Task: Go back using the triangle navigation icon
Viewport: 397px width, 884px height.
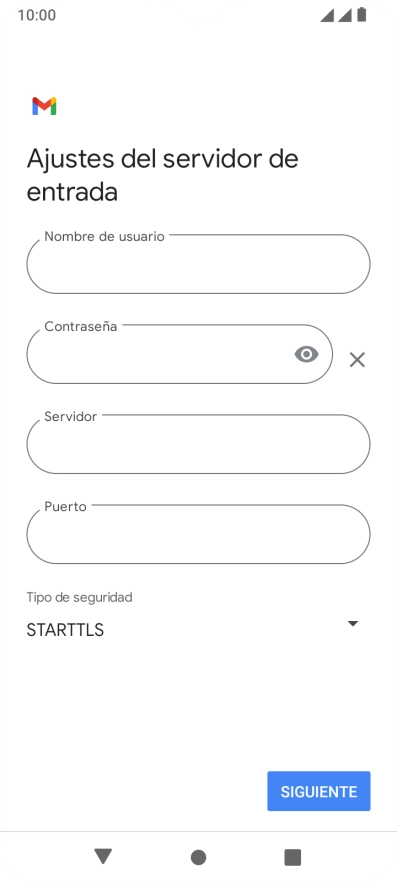Action: 103,857
